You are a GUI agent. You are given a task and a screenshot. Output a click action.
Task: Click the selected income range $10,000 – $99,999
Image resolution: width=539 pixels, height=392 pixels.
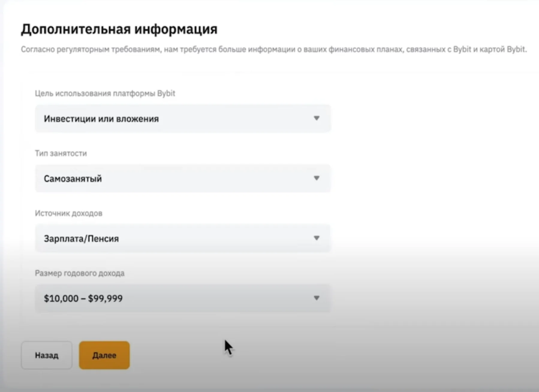click(x=83, y=298)
